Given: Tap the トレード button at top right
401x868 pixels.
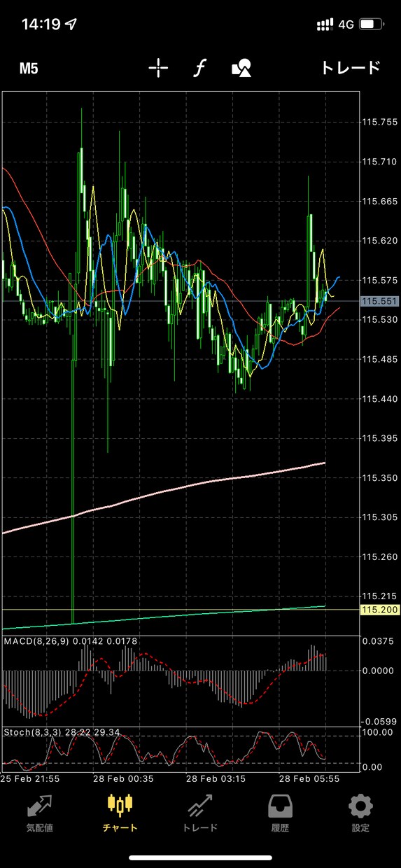Looking at the screenshot, I should point(350,68).
